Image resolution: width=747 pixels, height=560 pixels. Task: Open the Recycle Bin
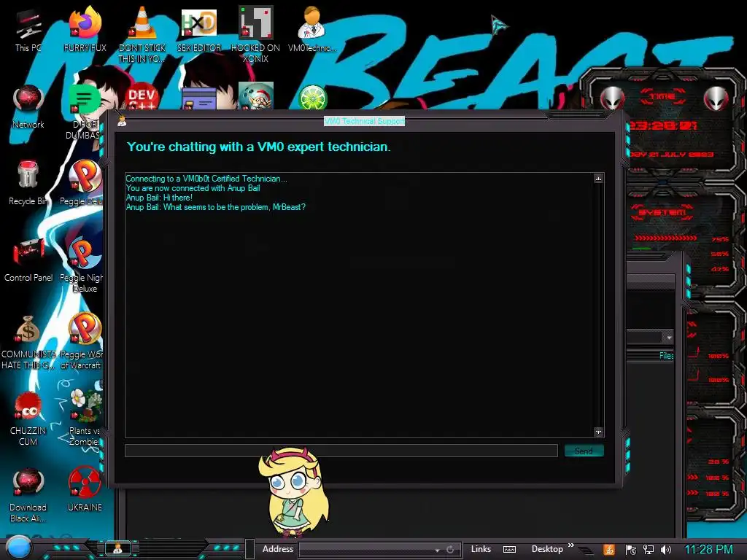click(x=28, y=182)
